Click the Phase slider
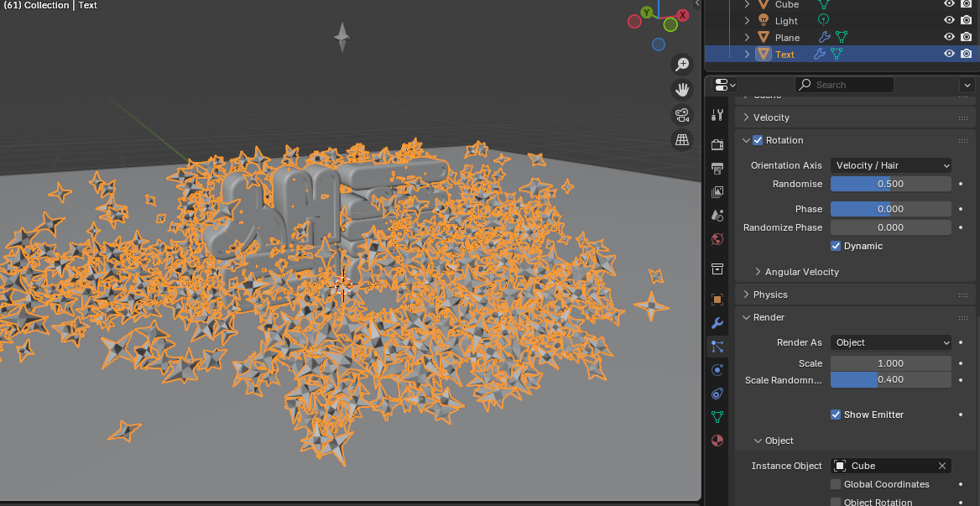Viewport: 980px width, 506px height. point(890,209)
